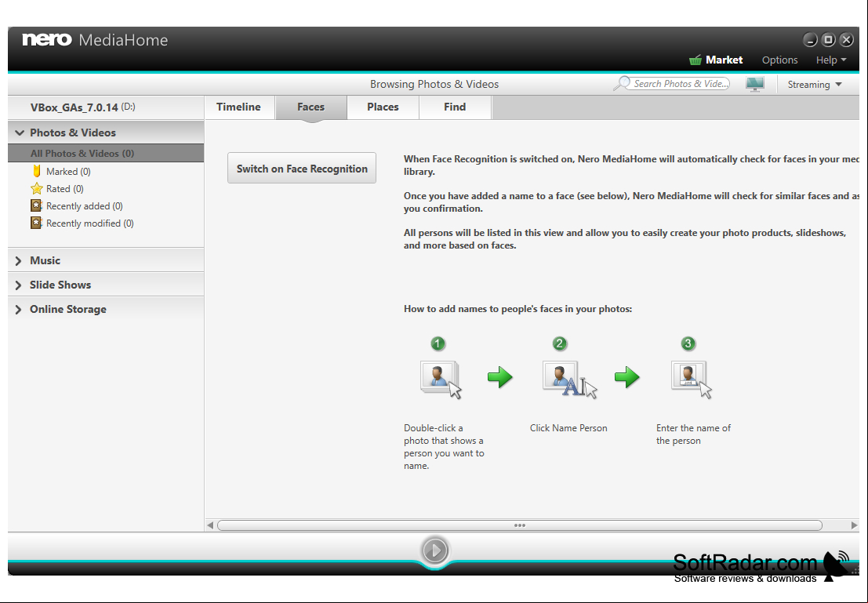Viewport: 868px width, 603px height.
Task: Click the Market label
Action: click(x=724, y=60)
